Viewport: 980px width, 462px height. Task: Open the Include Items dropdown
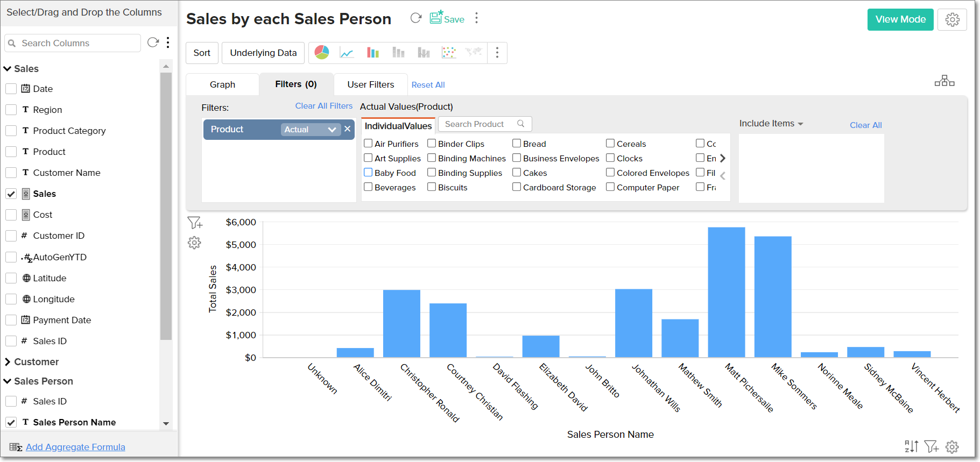coord(771,124)
